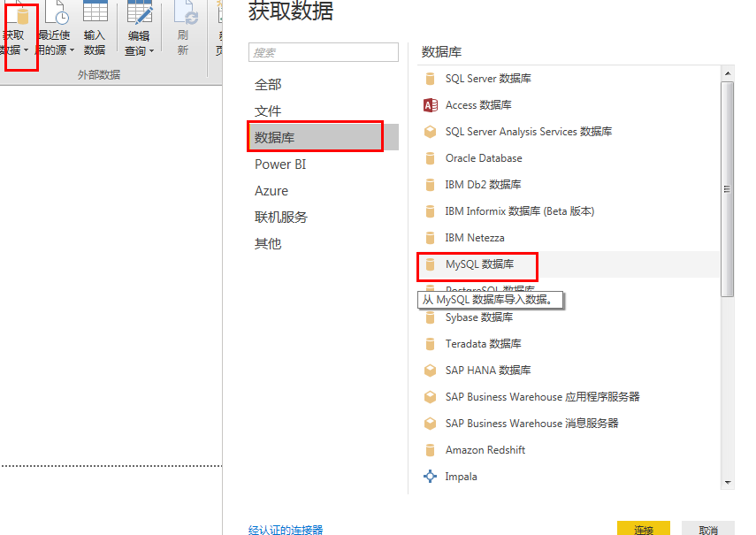
Task: Click the IBM Netezza icon
Action: click(430, 238)
